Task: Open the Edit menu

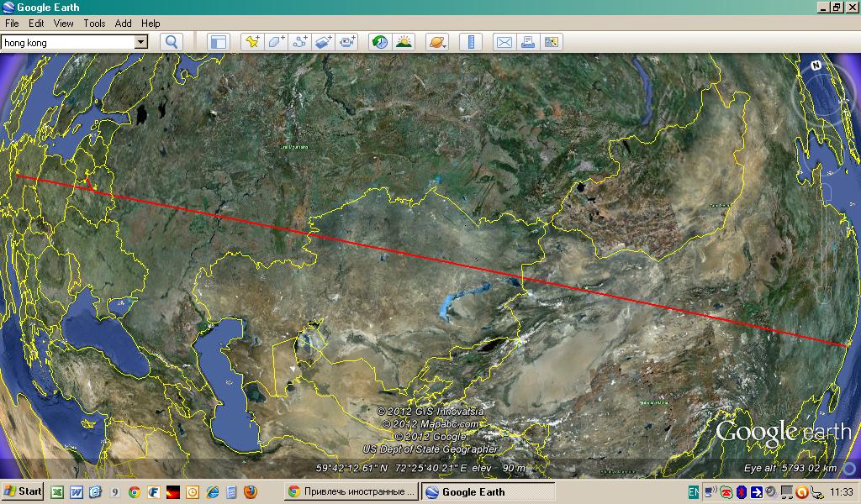Action: pyautogui.click(x=36, y=23)
